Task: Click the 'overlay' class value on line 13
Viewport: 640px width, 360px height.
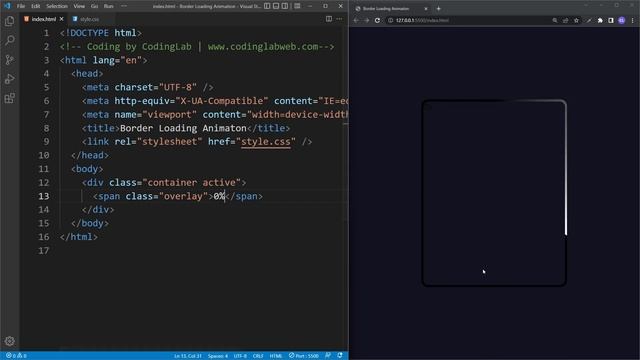Action: pyautogui.click(x=183, y=196)
